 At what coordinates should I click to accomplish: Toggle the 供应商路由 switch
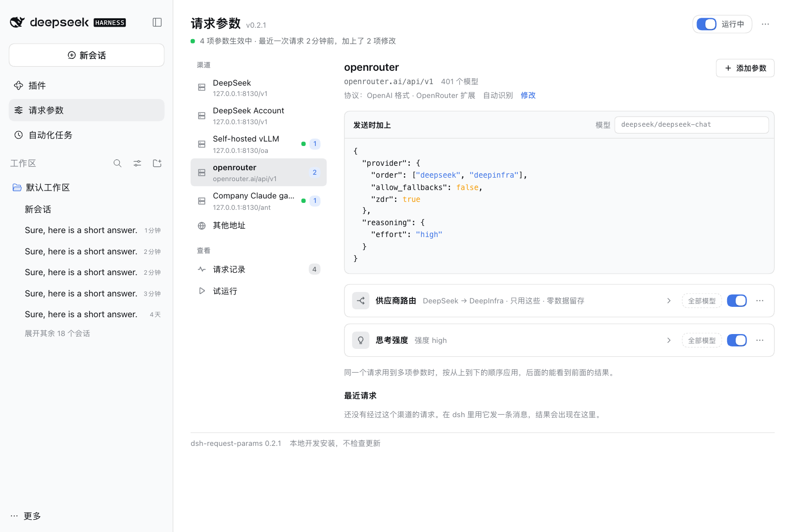point(737,300)
